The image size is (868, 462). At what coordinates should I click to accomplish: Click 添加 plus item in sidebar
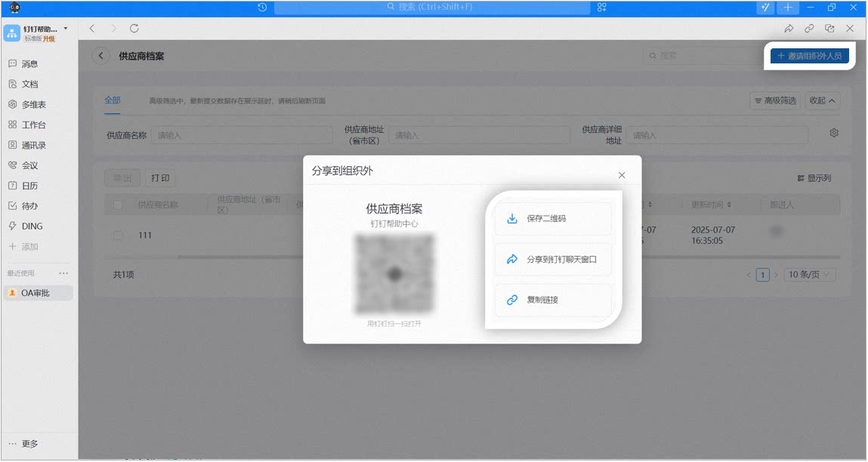tap(23, 247)
